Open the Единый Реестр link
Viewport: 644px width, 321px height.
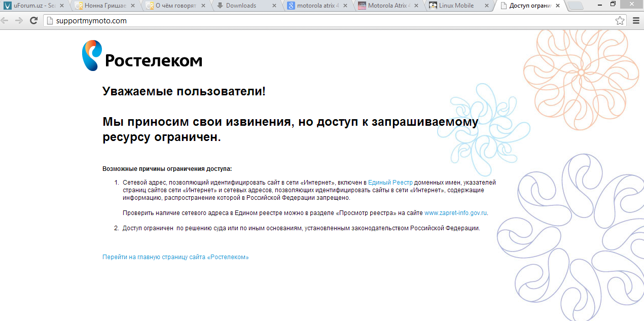390,183
